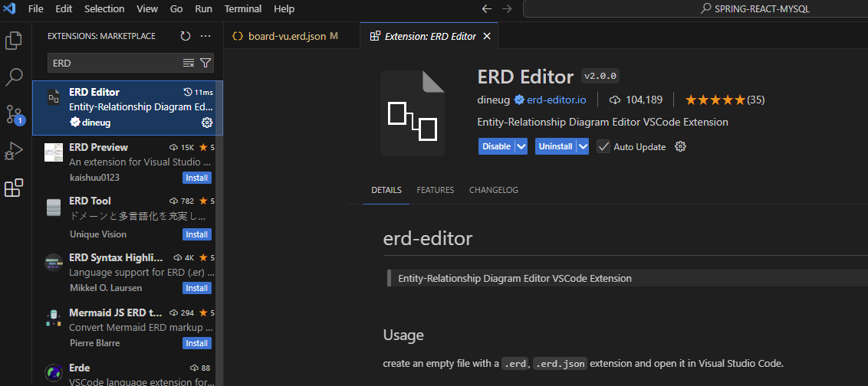The height and width of the screenshot is (386, 868).
Task: Click the ERD Preview extension thumbnail
Action: (54, 152)
